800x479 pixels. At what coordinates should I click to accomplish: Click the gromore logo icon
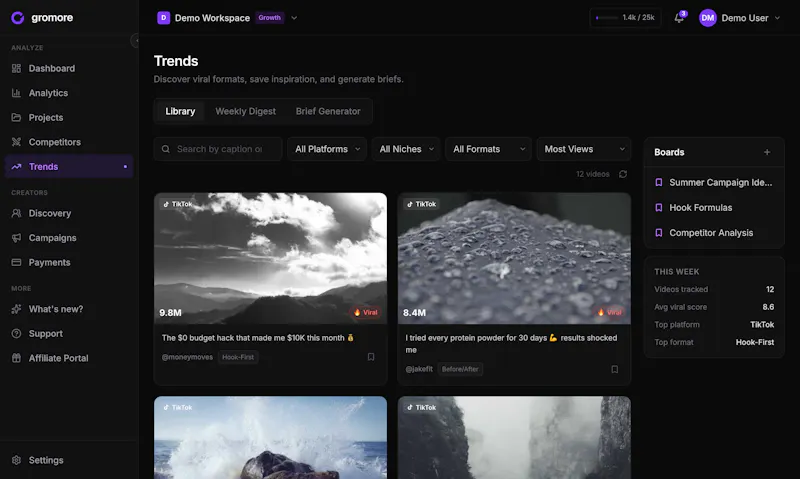point(18,18)
